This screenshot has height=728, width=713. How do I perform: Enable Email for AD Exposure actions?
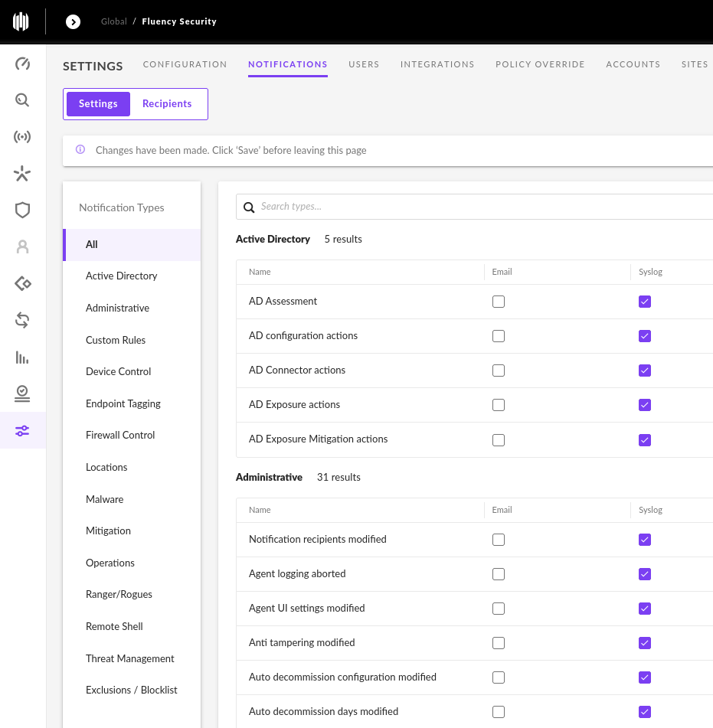499,405
